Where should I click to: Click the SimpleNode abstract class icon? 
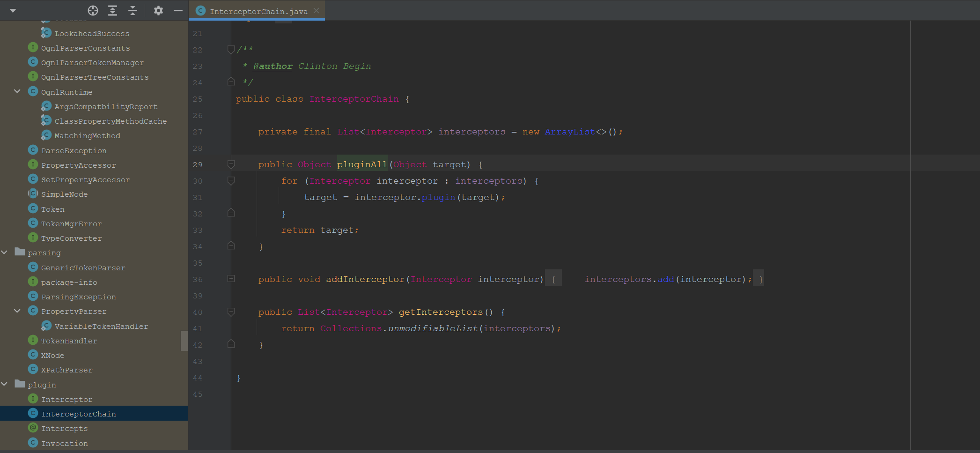click(33, 193)
